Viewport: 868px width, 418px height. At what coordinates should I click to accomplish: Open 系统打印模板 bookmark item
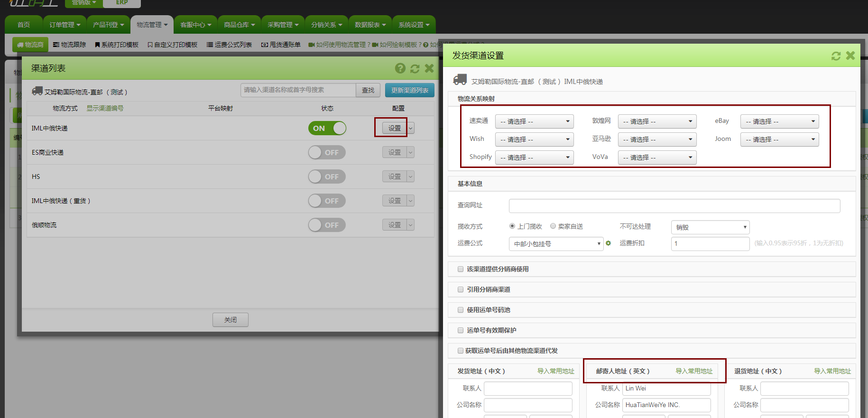pyautogui.click(x=117, y=45)
